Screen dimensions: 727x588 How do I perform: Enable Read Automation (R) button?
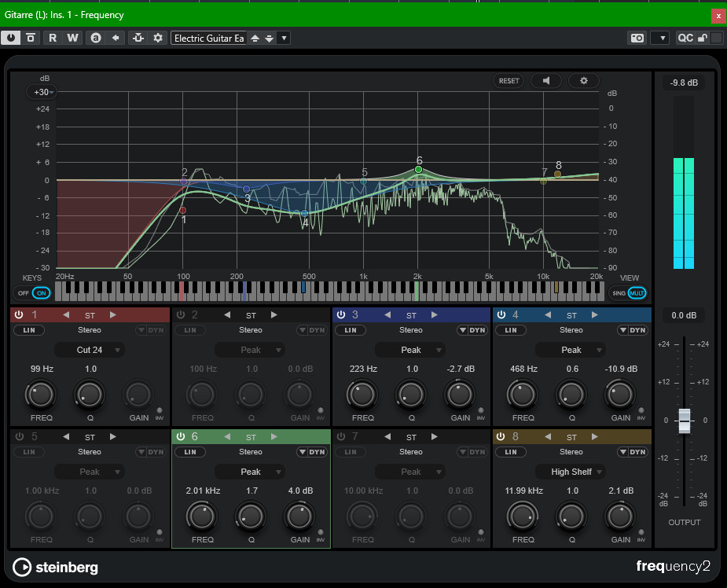[53, 38]
